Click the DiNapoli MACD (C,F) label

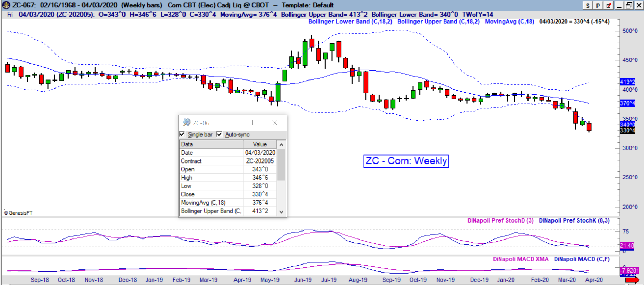click(x=582, y=259)
